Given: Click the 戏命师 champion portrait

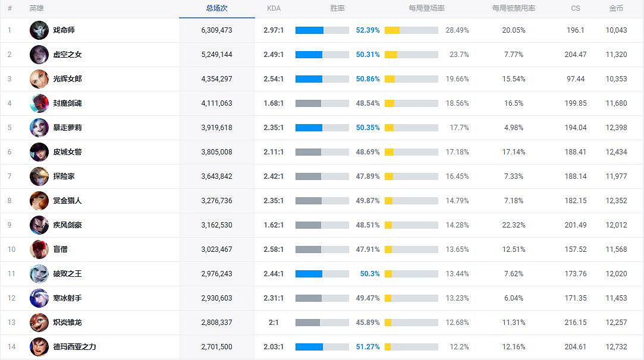Looking at the screenshot, I should pyautogui.click(x=39, y=30).
